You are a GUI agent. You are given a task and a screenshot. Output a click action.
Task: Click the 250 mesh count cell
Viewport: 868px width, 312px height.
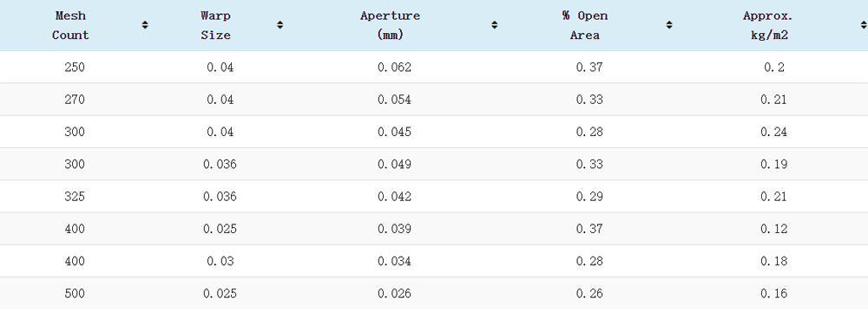[x=74, y=68]
